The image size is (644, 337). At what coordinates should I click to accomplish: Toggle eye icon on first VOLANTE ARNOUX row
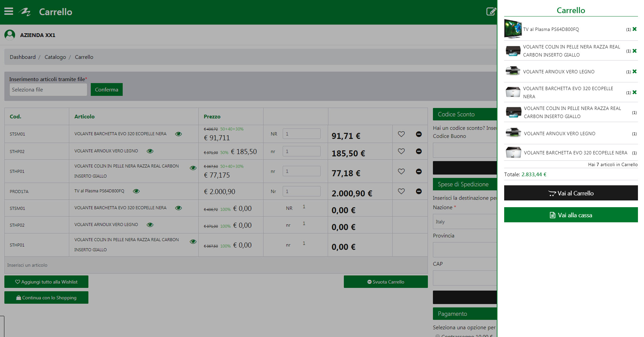pyautogui.click(x=150, y=151)
